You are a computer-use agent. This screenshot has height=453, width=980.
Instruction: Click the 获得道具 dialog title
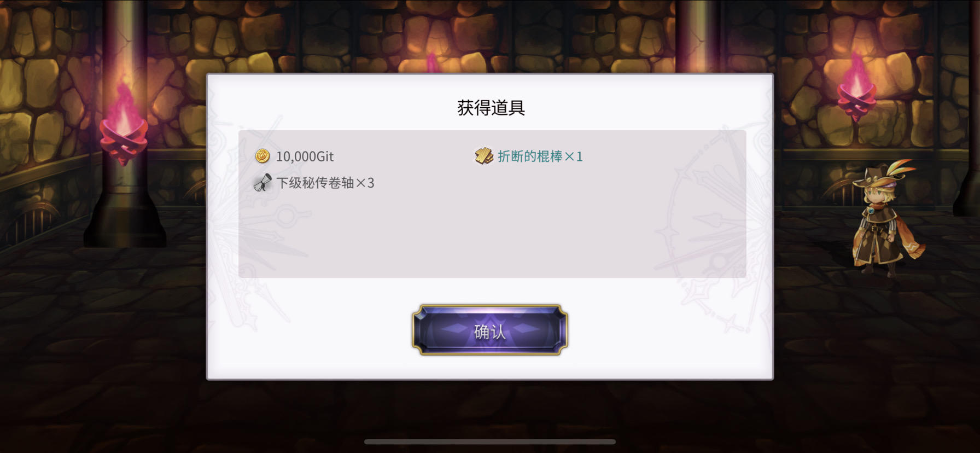[491, 108]
